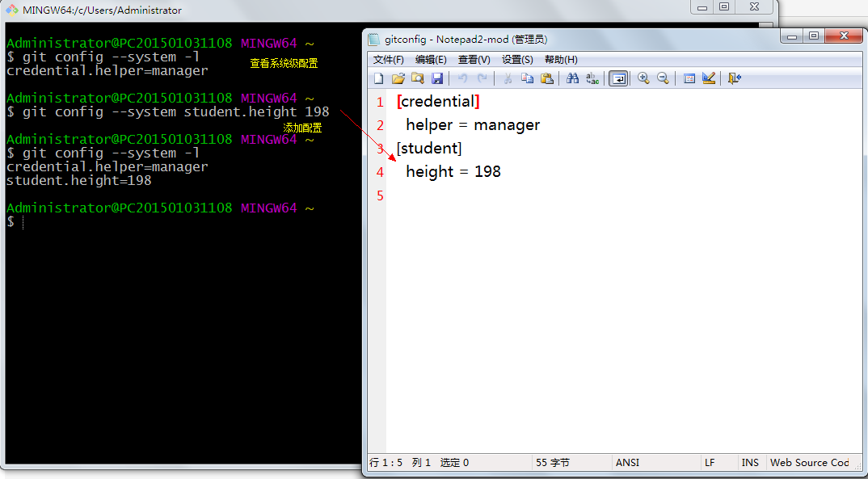
Task: Click the Notepad2 document icon in title bar
Action: [375, 40]
